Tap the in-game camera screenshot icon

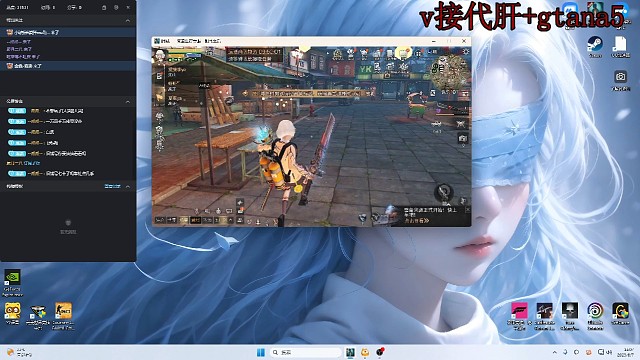(x=462, y=139)
